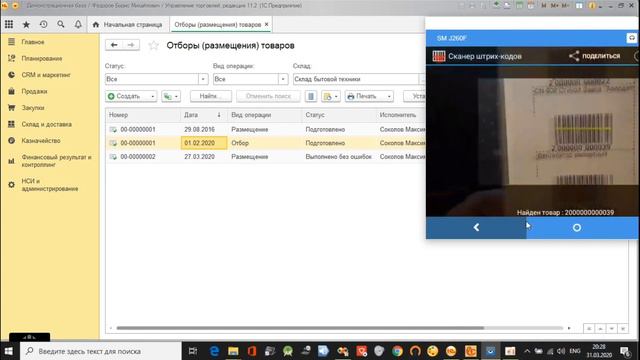Image resolution: width=640 pixels, height=360 pixels.
Task: Open the Windows notification center icon
Action: point(624,351)
